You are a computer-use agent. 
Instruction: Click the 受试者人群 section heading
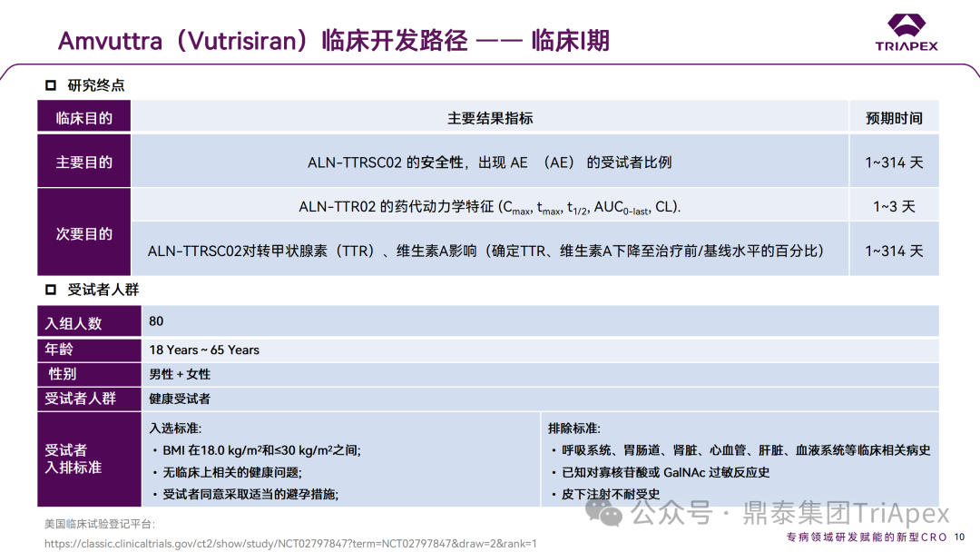[103, 290]
